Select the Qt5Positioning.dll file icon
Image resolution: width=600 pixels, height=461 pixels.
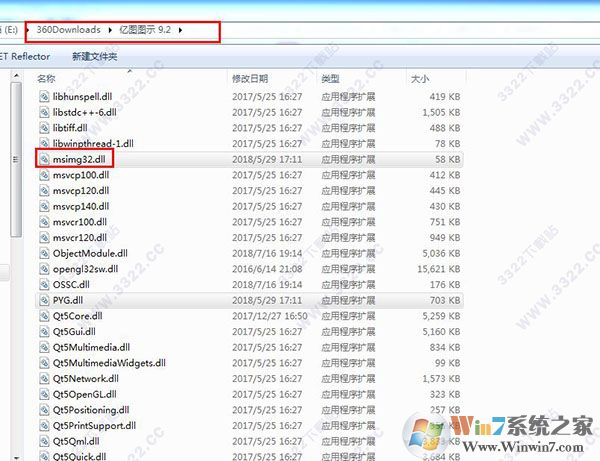44,410
